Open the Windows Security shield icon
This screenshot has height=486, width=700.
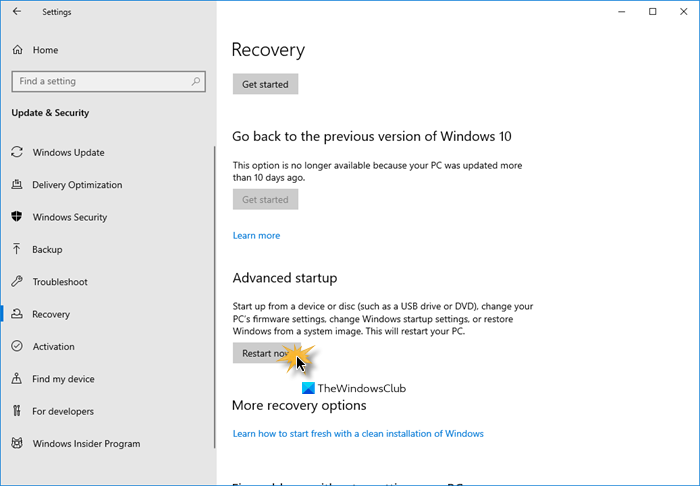click(17, 217)
